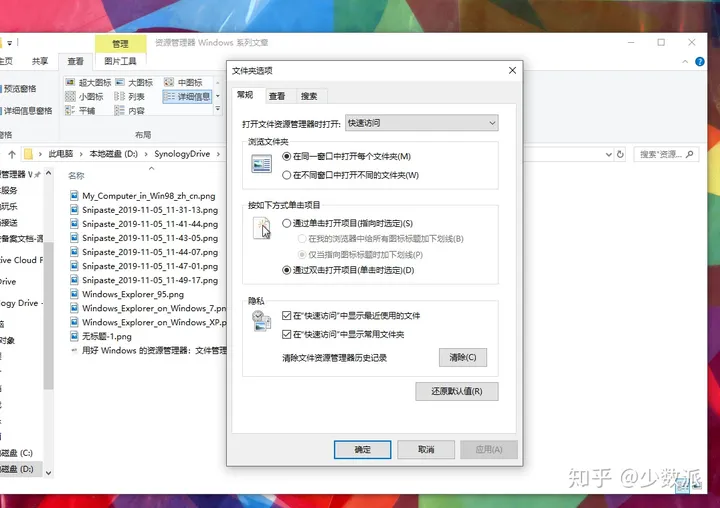
Task: Click 本地磁盘 (D:) in address breadcrumb
Action: coord(113,154)
